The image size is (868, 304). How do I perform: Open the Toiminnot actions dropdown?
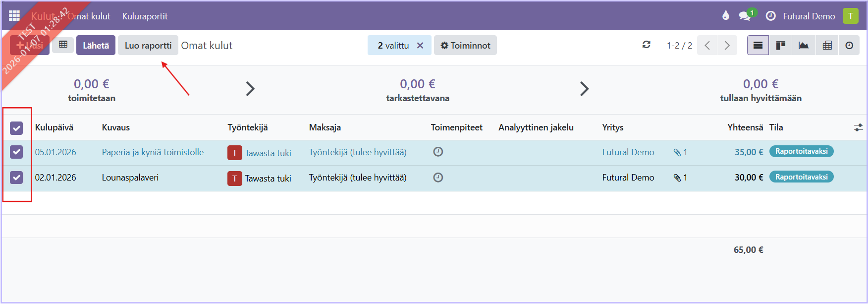coord(465,46)
